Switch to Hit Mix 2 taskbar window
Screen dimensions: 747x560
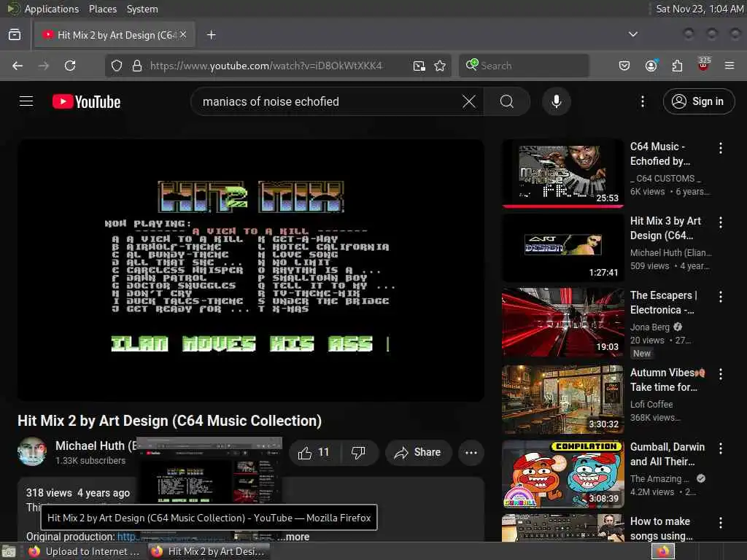208,551
